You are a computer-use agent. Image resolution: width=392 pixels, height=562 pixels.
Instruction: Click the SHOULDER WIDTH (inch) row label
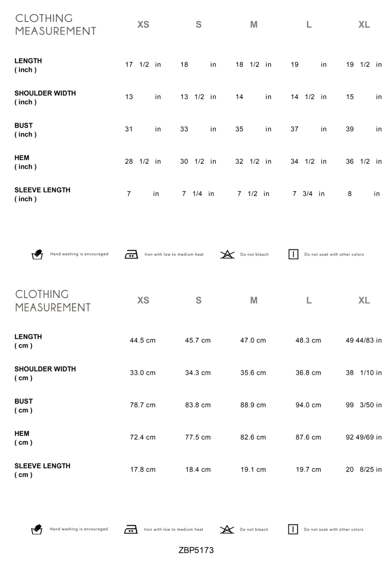click(x=45, y=97)
